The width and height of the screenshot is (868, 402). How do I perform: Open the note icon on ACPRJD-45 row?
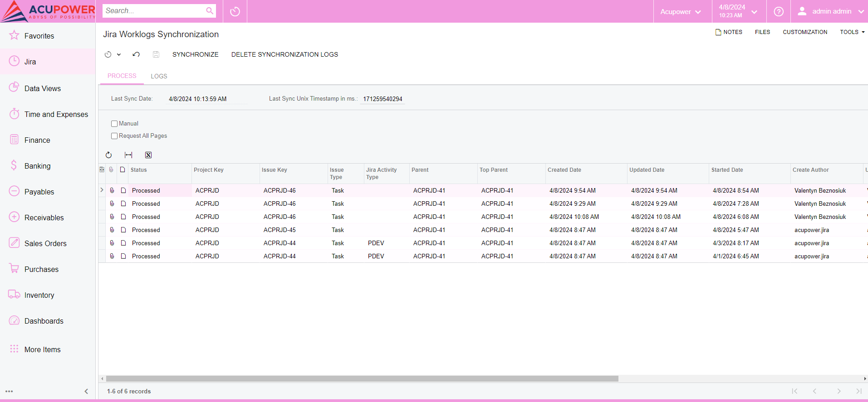pyautogui.click(x=123, y=230)
